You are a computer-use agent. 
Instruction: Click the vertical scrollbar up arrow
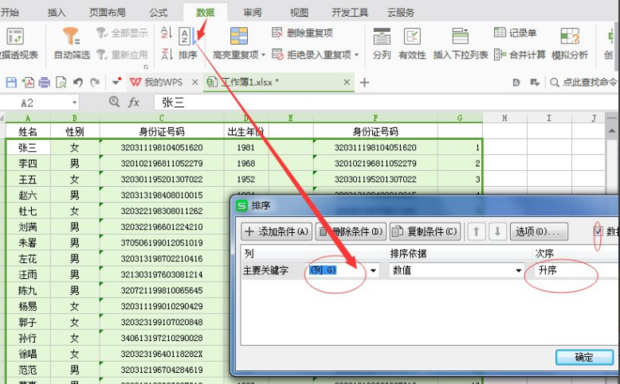[x=611, y=131]
